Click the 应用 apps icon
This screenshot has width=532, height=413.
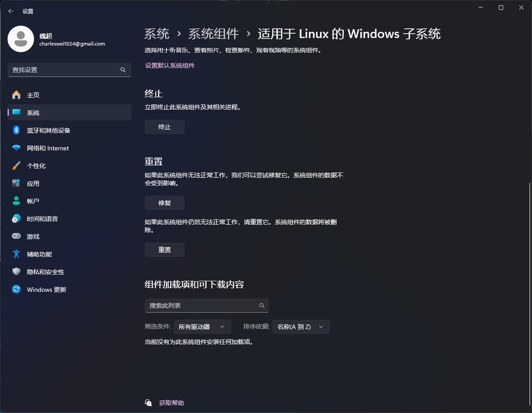[16, 183]
